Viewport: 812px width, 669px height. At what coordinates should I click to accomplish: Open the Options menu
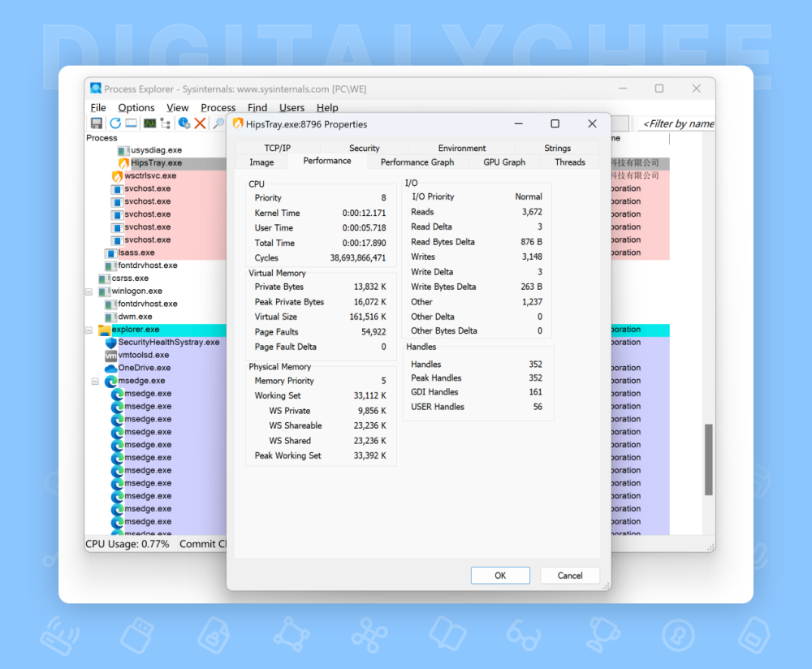(136, 108)
